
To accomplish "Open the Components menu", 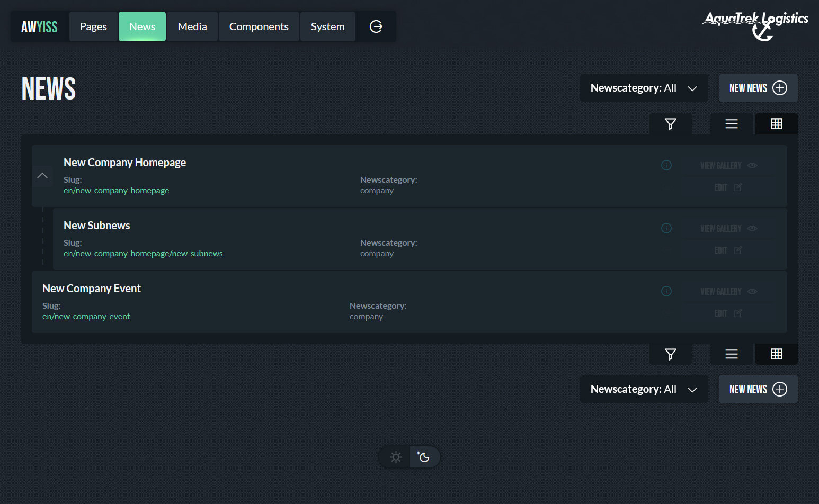I will [x=259, y=26].
